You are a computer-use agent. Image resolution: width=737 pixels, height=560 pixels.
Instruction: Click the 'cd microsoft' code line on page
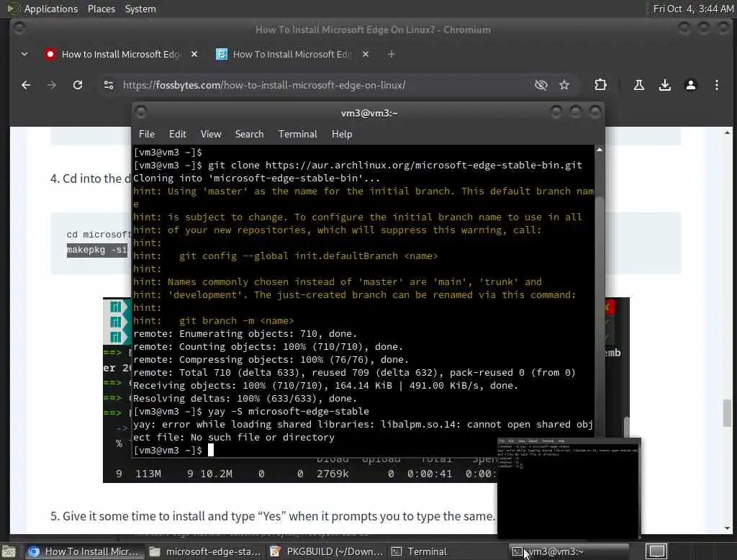coord(99,234)
